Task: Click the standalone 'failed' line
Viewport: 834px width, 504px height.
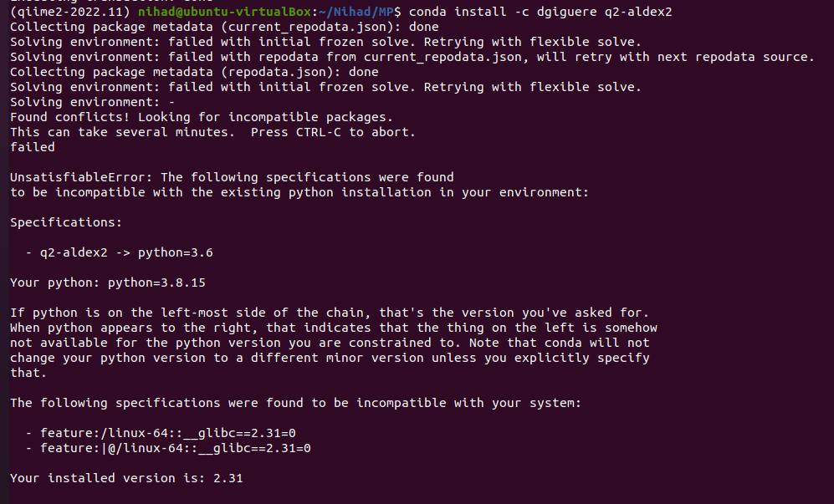Action: point(33,147)
